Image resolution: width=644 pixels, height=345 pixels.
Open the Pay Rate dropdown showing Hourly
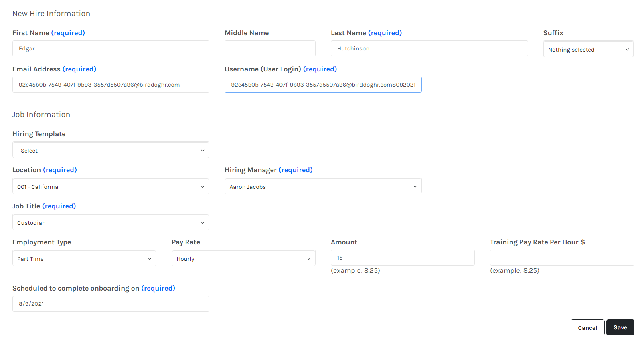243,258
